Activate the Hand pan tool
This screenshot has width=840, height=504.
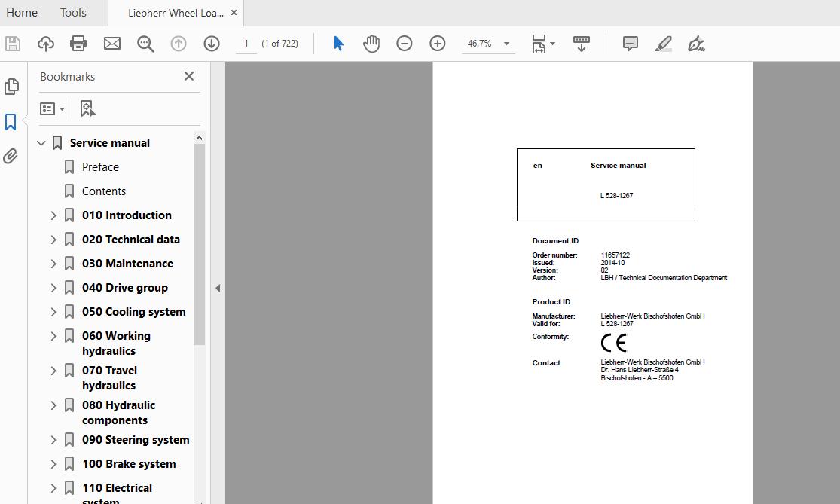point(371,44)
